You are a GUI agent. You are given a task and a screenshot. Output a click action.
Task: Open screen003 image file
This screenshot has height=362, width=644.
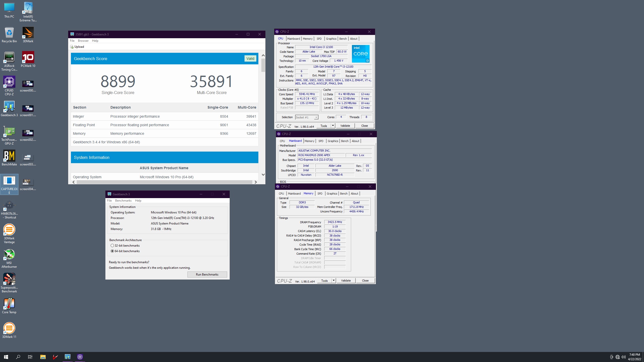click(28, 160)
